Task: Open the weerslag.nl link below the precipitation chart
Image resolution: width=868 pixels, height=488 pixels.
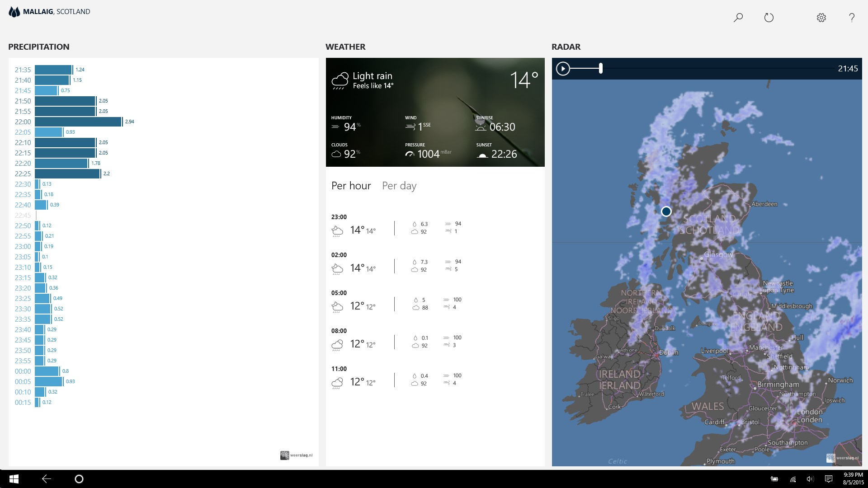Action: point(296,455)
